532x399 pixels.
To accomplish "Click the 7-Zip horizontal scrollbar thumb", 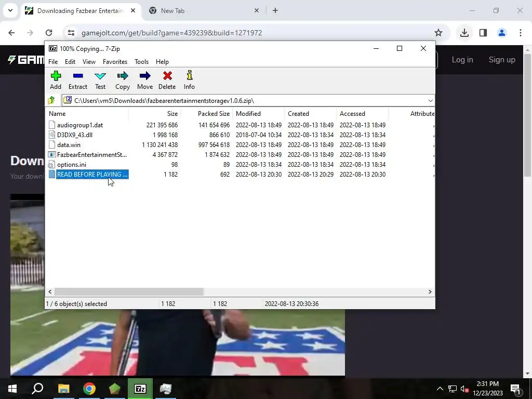I will [x=129, y=292].
